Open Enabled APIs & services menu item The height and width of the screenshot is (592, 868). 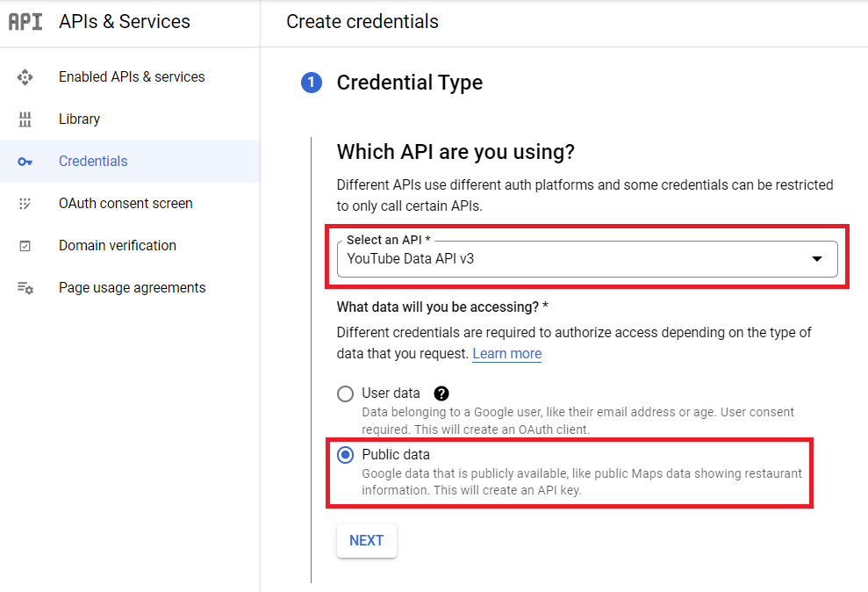click(x=130, y=77)
